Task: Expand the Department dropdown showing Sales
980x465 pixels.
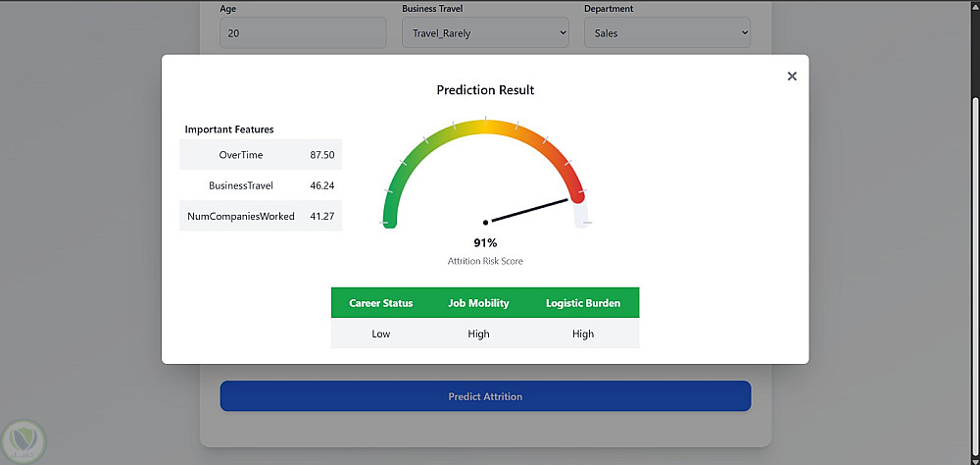Action: (667, 32)
